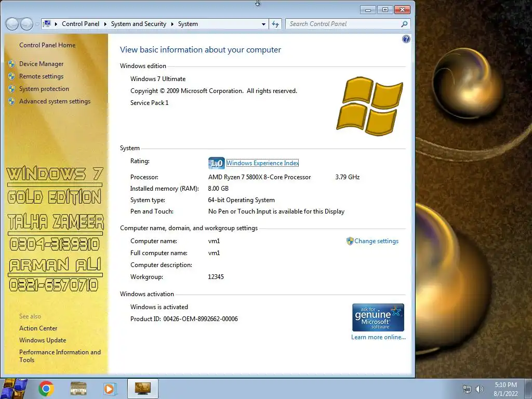Click the Forward navigation arrow

(x=26, y=24)
